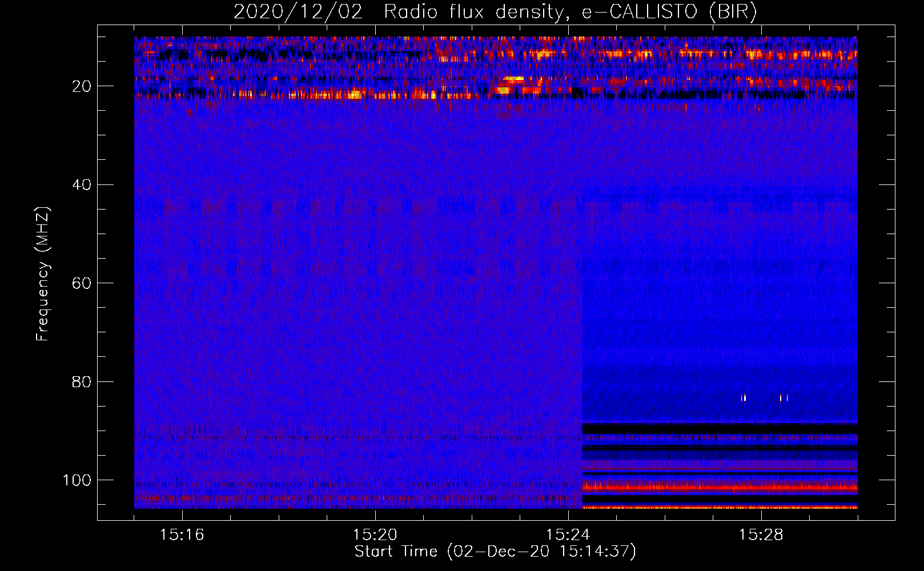The image size is (924, 571).
Task: Click the '60' frequency tick label
Action: [x=82, y=283]
